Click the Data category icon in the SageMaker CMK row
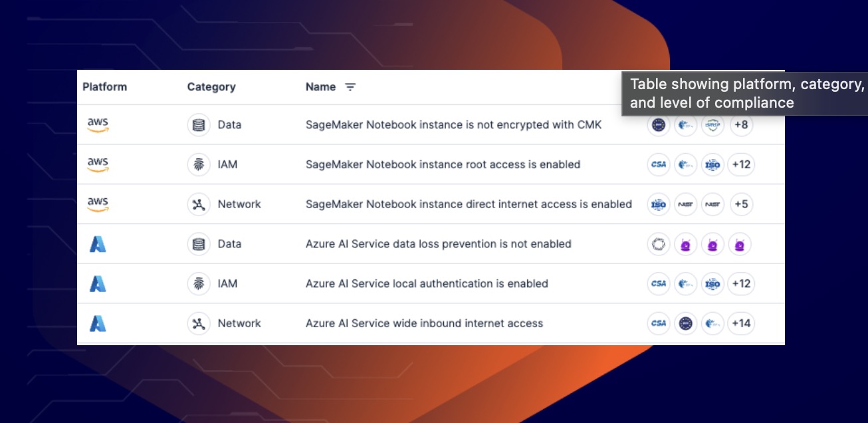Image resolution: width=868 pixels, height=423 pixels. [x=198, y=125]
